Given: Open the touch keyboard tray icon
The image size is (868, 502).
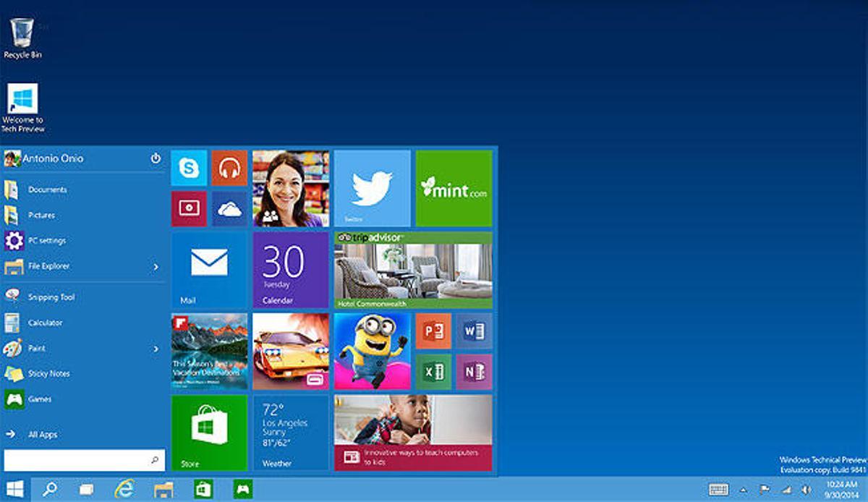Looking at the screenshot, I should tap(719, 490).
